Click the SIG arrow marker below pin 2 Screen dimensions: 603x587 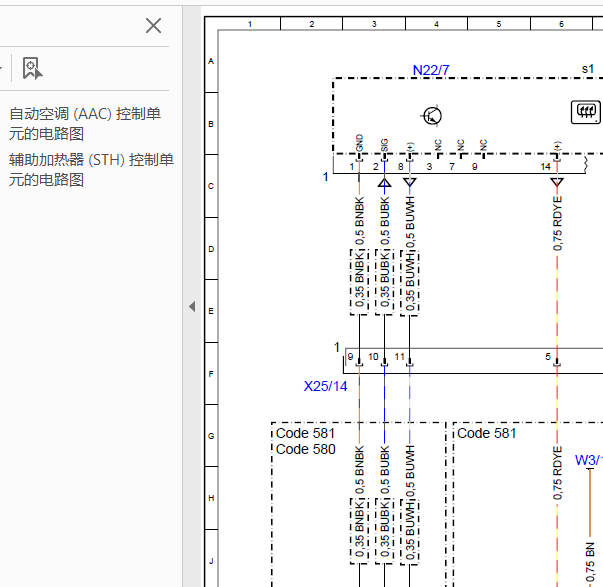384,182
